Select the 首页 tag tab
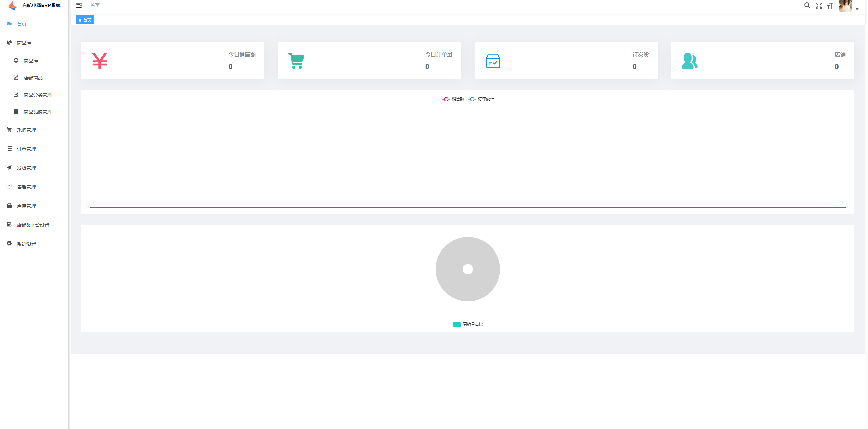The image size is (868, 429). coord(85,20)
